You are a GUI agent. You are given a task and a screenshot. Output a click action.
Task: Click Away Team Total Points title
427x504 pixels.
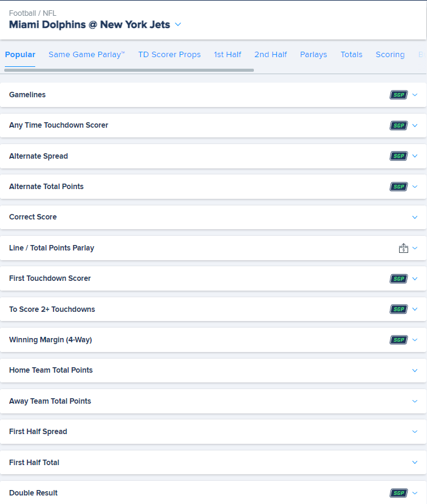coord(50,401)
